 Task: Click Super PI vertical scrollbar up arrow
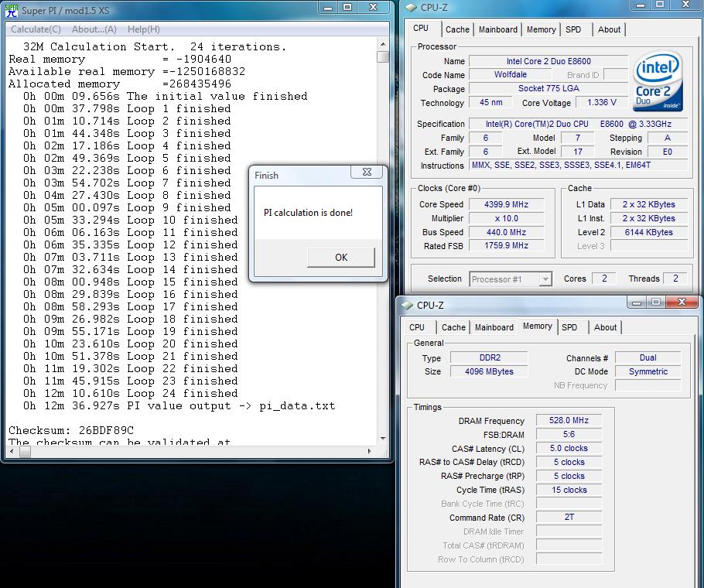tap(383, 44)
